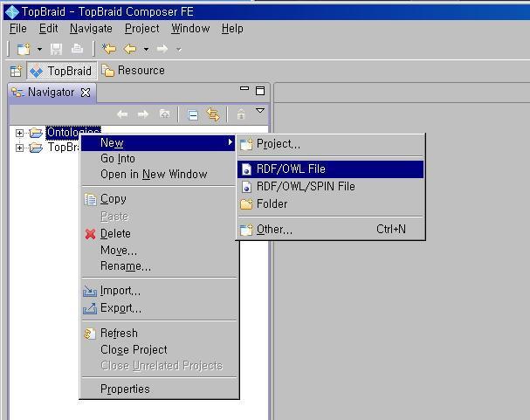Select RDF/OWL File in submenu
The image size is (530, 420).
click(x=330, y=169)
